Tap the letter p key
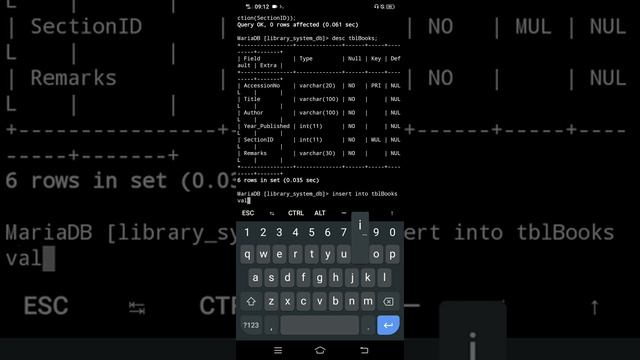Image resolution: width=640 pixels, height=360 pixels. pos(392,254)
